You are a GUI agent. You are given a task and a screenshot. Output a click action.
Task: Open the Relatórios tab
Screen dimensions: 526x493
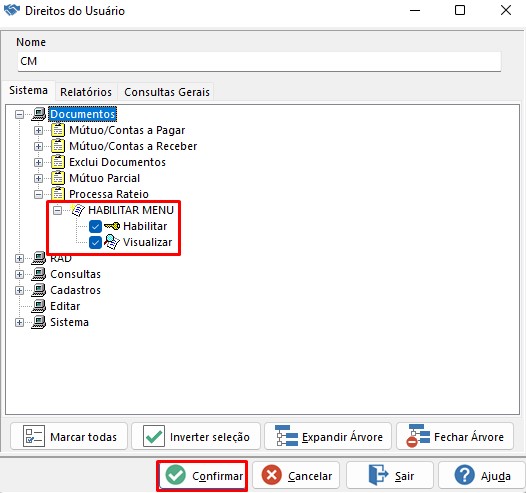pos(86,92)
